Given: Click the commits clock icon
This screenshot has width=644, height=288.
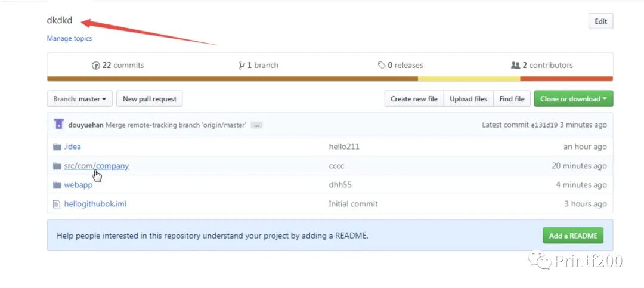Looking at the screenshot, I should (95, 66).
